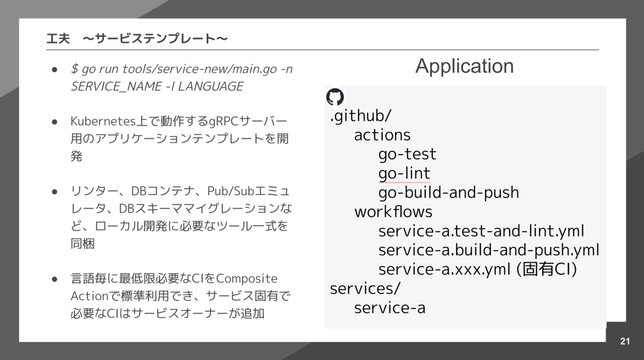Click the workflows folder entry
The image size is (644, 360).
(x=393, y=212)
